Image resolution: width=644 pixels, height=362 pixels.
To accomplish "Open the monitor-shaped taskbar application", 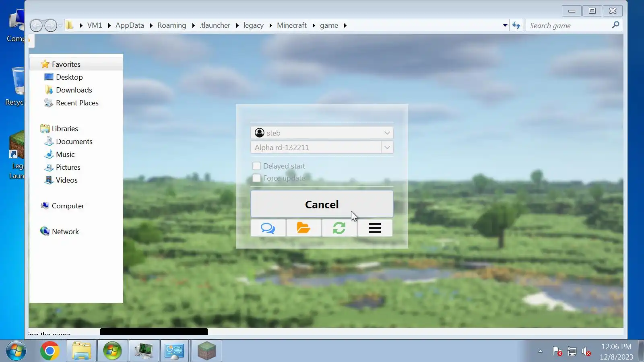I will coord(144,351).
